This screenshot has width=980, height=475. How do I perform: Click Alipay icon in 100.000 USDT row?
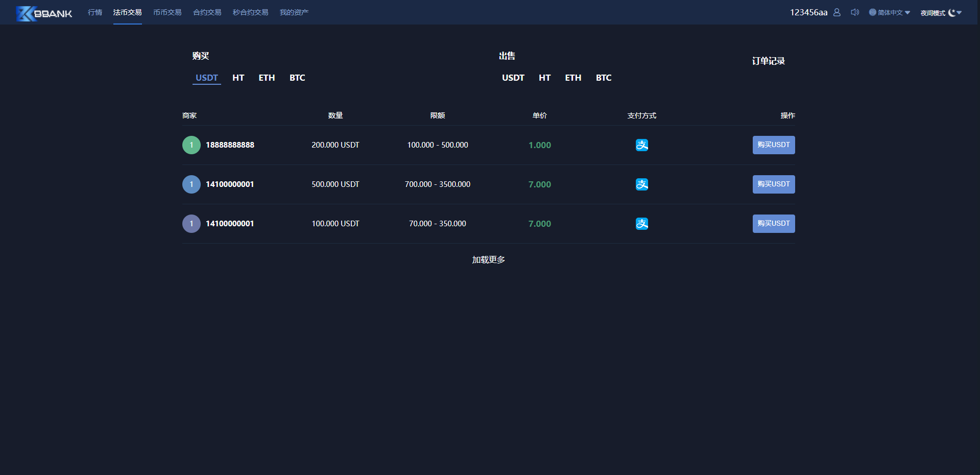pos(642,224)
